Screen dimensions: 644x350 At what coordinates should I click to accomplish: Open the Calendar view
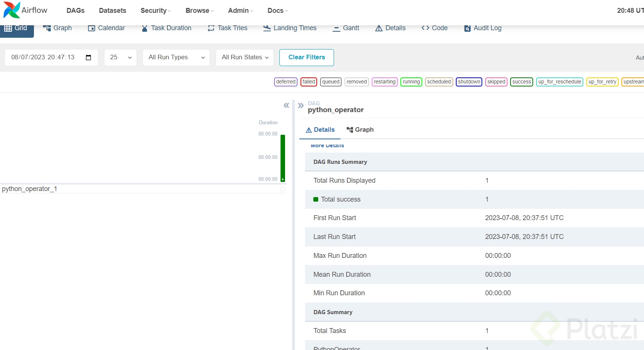pyautogui.click(x=106, y=28)
